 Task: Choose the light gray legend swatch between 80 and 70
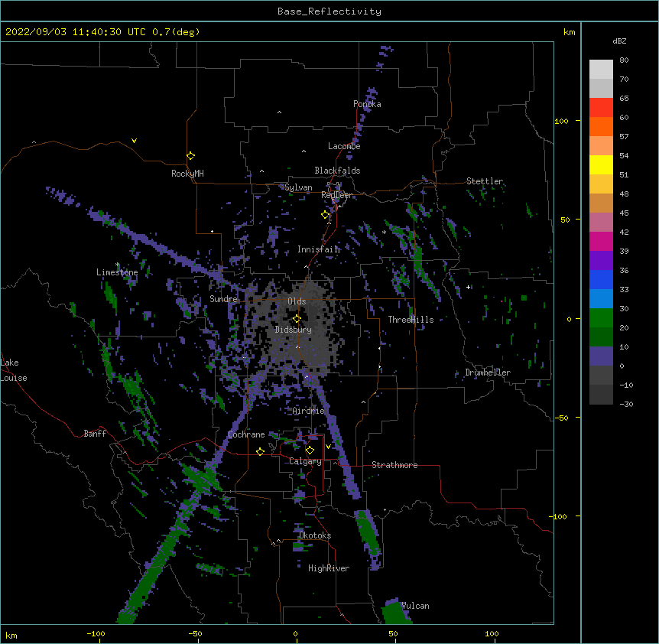[x=601, y=69]
